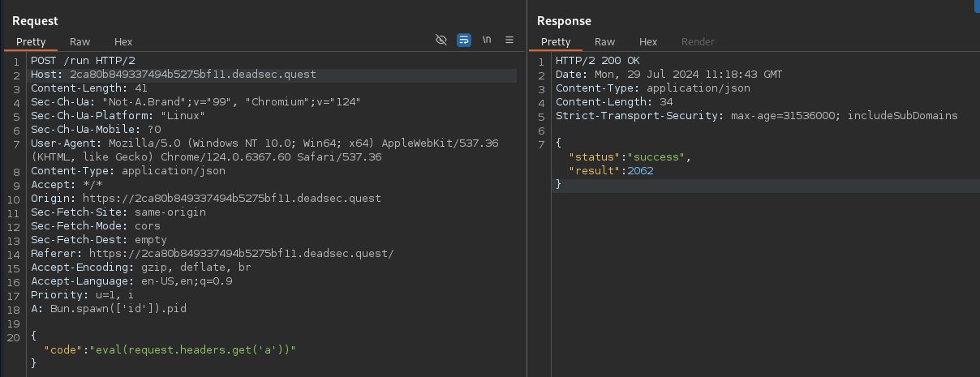Toggle the word wrap icon in Request
980x377 pixels.
tap(464, 40)
